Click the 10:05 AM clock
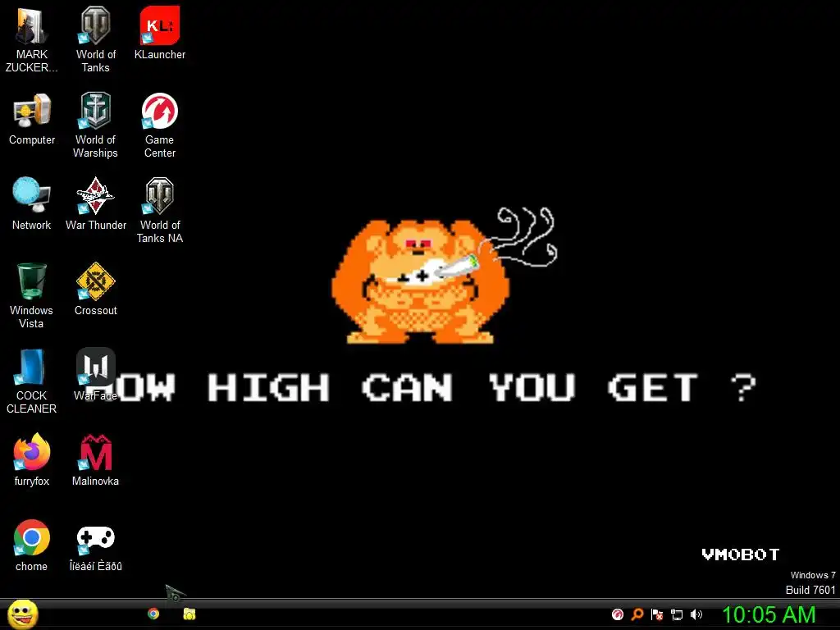 769,614
